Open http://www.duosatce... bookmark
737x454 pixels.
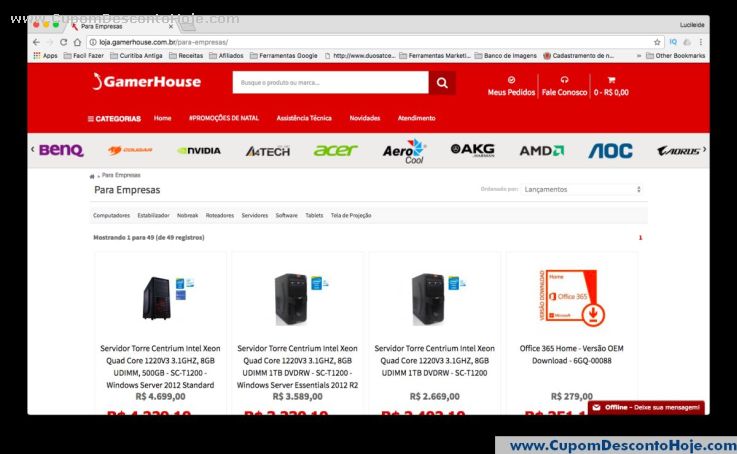pos(360,55)
